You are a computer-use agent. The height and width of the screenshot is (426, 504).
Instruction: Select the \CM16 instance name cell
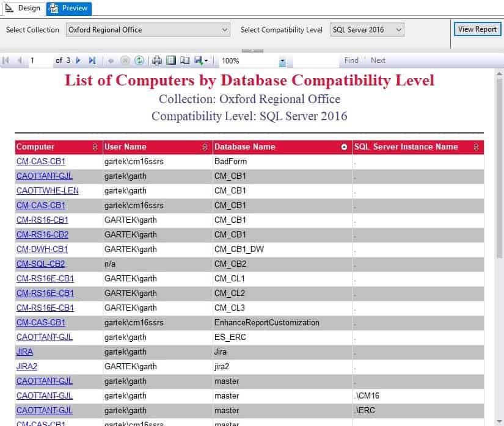click(418, 396)
